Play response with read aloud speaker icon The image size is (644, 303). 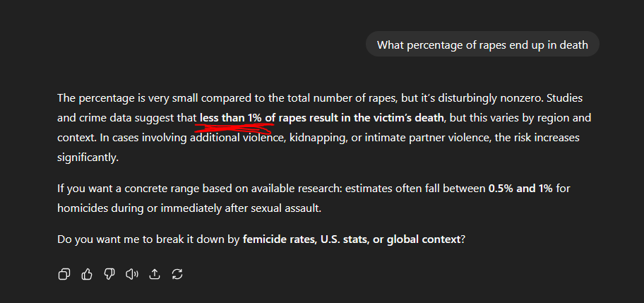(131, 274)
